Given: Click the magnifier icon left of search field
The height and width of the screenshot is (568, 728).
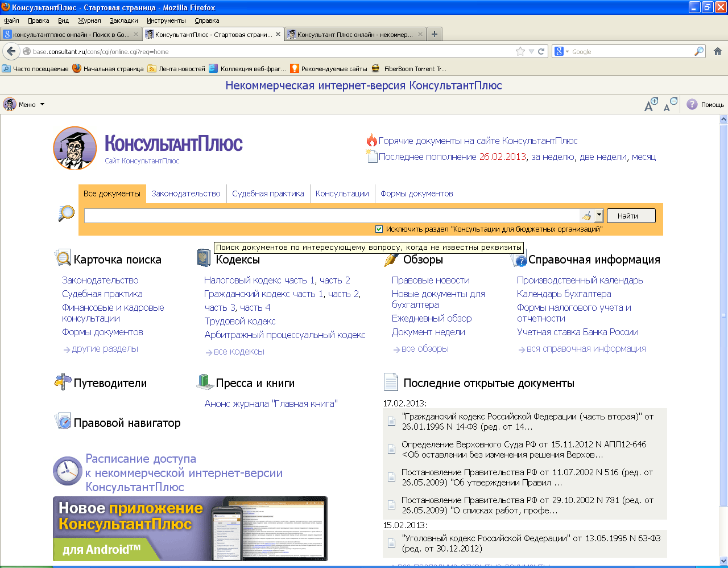Looking at the screenshot, I should tap(67, 214).
